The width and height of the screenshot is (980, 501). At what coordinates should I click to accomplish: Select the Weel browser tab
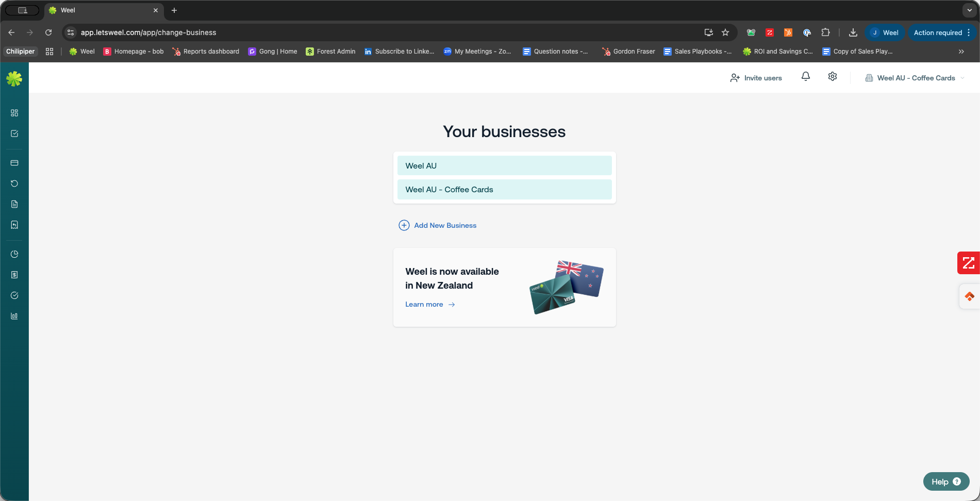(x=104, y=10)
